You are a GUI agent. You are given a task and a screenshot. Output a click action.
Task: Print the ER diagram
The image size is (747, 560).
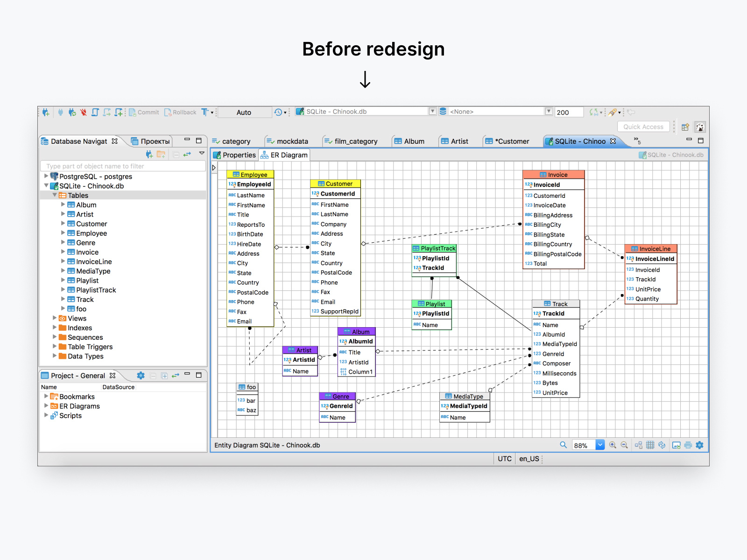pos(688,445)
